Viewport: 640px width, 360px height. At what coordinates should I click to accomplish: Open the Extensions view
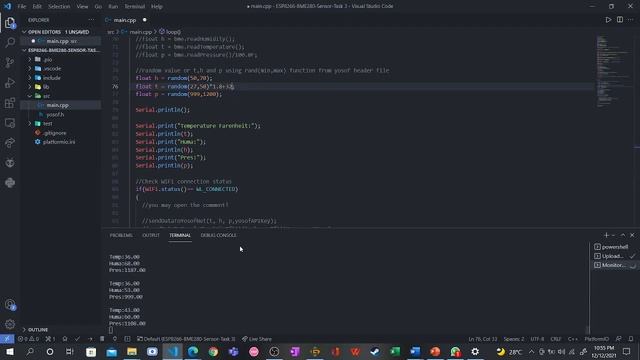tap(10, 102)
